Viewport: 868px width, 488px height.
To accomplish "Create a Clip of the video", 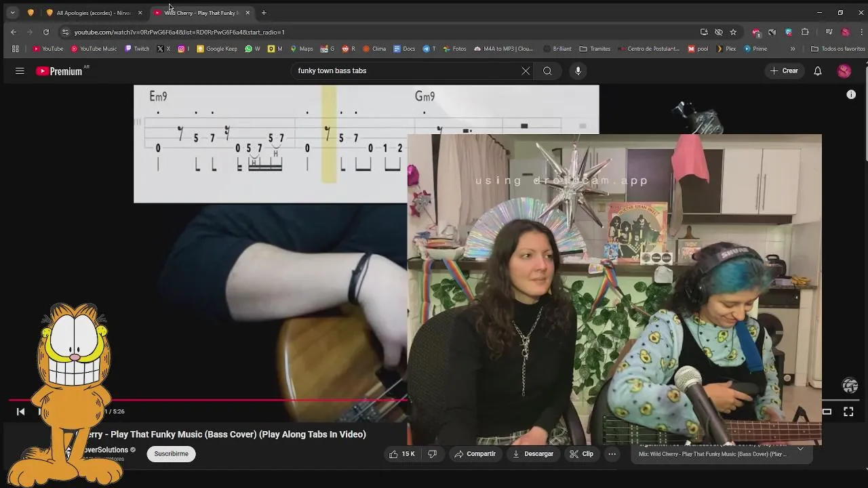I will tap(581, 454).
